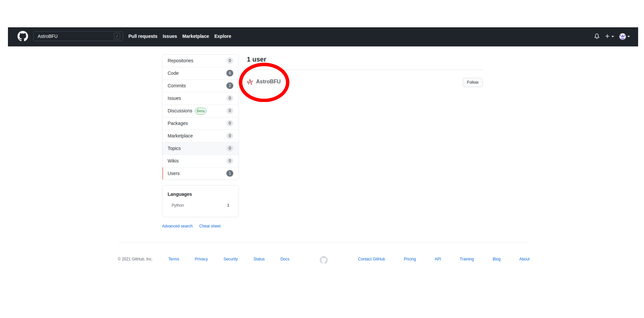Open the Status footer link
The width and height of the screenshot is (644, 318).
[x=259, y=259]
